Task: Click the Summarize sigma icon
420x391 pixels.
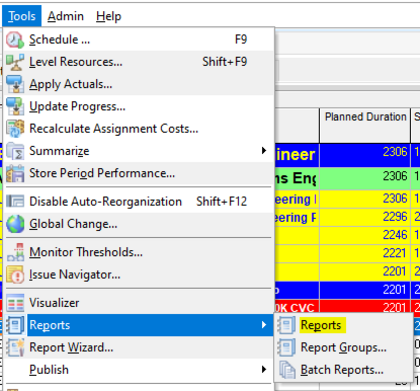Action: (x=15, y=151)
